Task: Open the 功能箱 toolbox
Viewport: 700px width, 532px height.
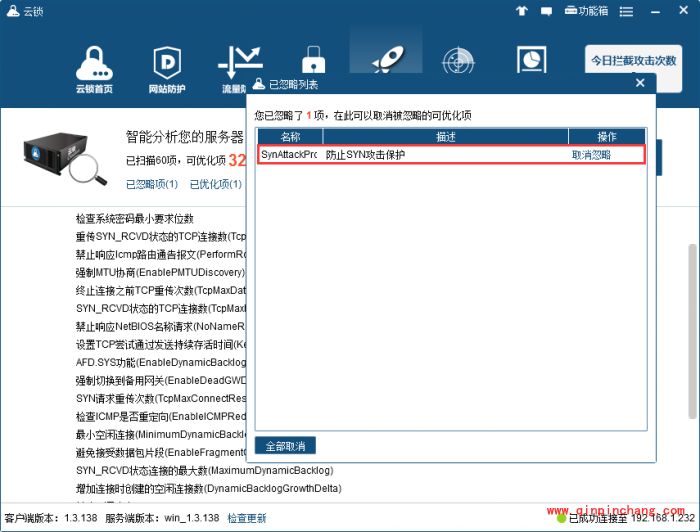Action: [586, 11]
